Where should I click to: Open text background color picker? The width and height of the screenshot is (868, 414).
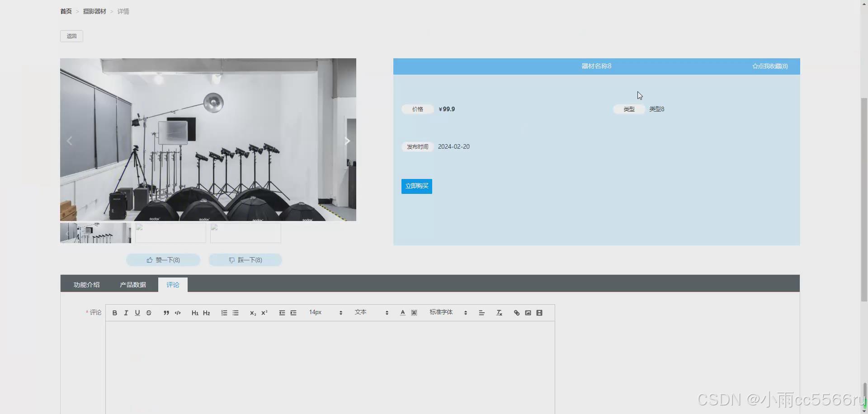pyautogui.click(x=414, y=313)
